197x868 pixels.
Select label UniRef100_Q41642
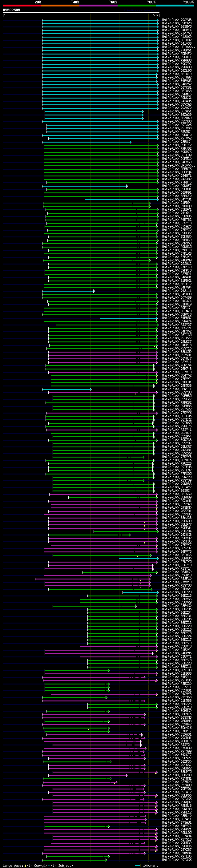(177, 213)
